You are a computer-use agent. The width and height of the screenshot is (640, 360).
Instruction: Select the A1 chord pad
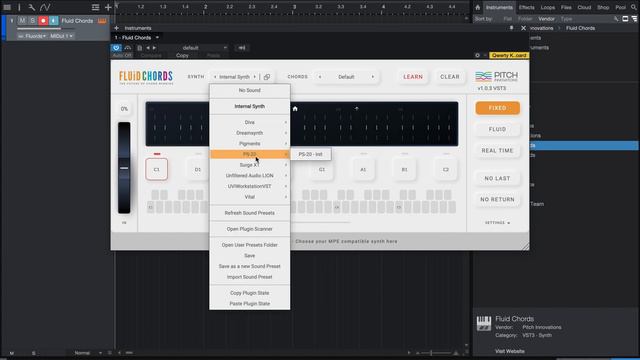point(363,169)
